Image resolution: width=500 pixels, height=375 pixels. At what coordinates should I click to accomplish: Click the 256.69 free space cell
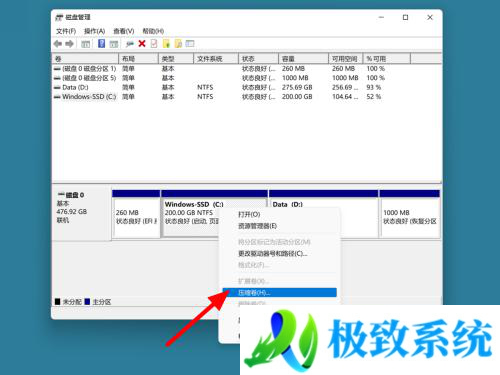pos(345,87)
